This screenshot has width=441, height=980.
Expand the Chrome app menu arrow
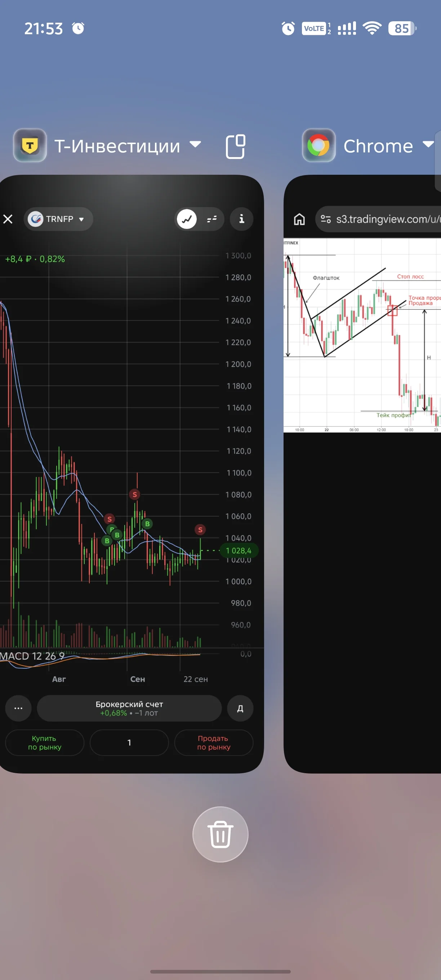(428, 144)
